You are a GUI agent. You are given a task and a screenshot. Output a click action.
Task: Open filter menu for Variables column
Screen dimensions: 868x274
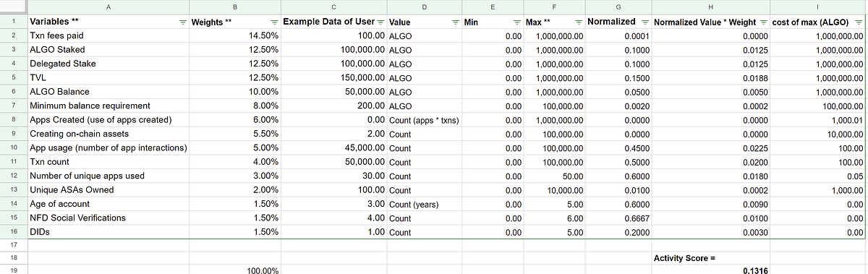[x=182, y=22]
